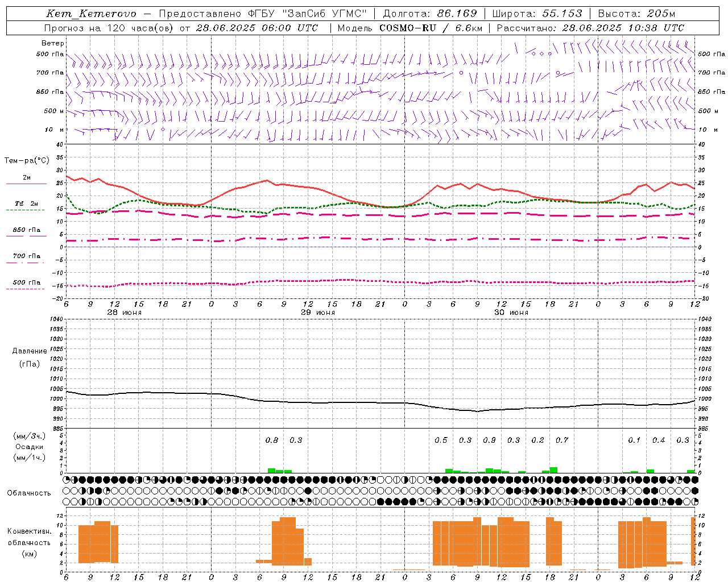The image size is (728, 582).
Task: Select the Долгота: 86.169 value
Action: 430,14
